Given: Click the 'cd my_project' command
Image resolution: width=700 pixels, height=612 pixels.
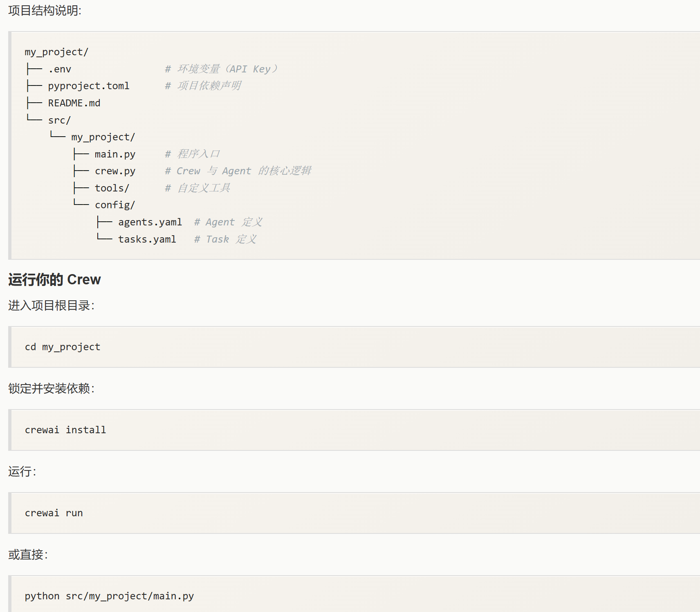Looking at the screenshot, I should click(x=63, y=347).
